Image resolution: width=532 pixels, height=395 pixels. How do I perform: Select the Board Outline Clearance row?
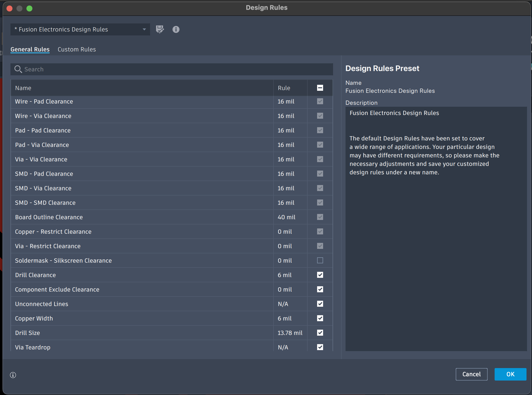(x=142, y=217)
